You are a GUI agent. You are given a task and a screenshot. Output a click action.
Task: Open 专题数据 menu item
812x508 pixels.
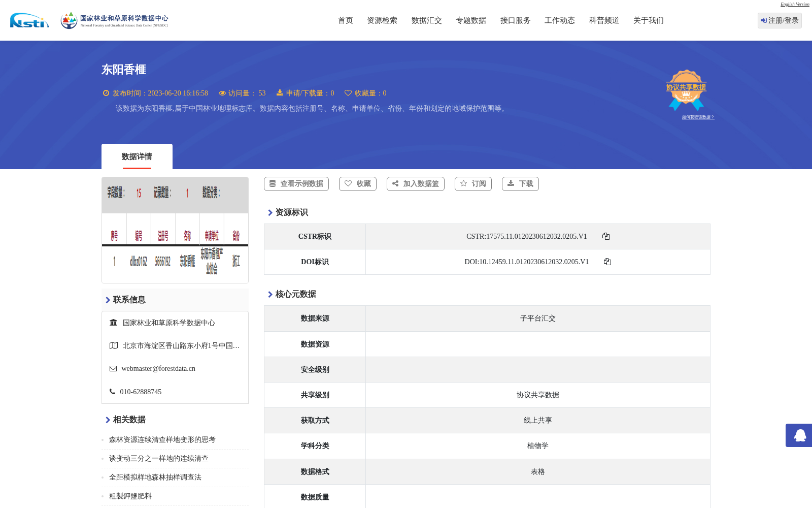[471, 20]
